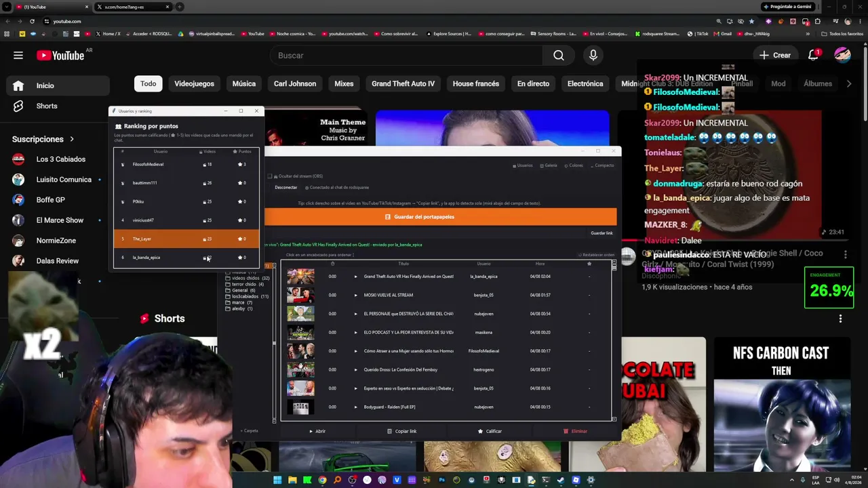Select the Carl Johnson filter chip
Image resolution: width=868 pixels, height=488 pixels.
point(295,84)
